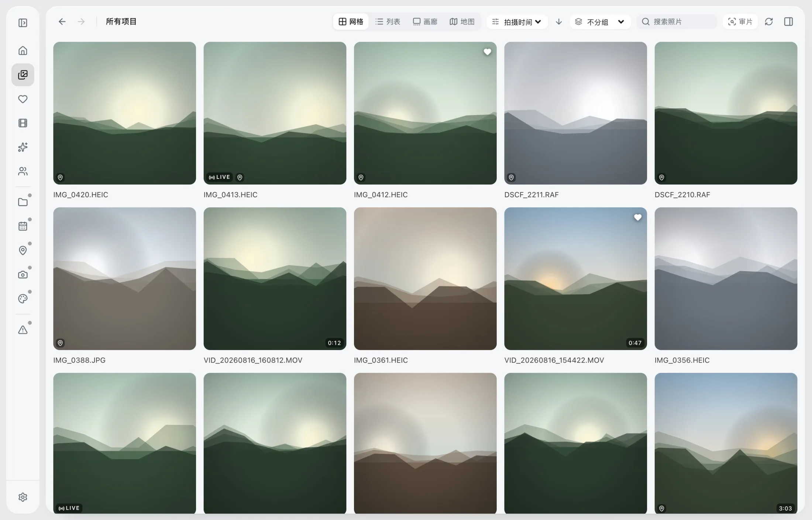This screenshot has width=812, height=520.
Task: Open the Calendar section in sidebar
Action: click(23, 226)
